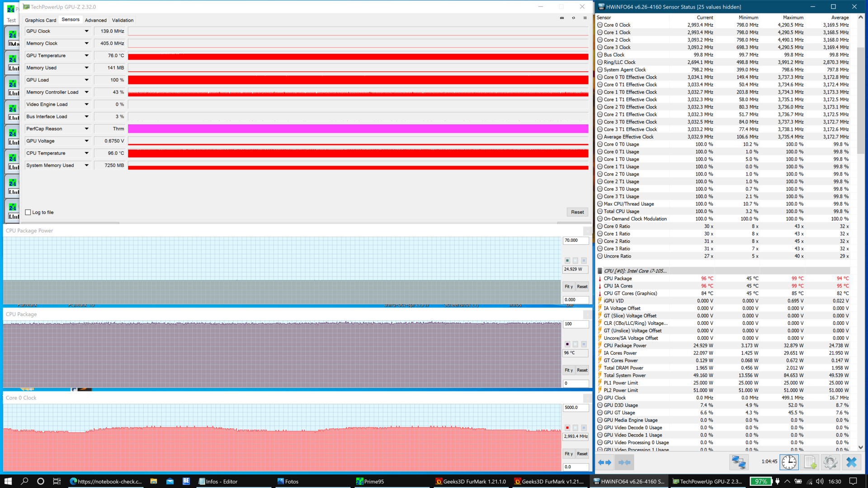
Task: Click the Core 0 Clock graph maximum value field
Action: pos(575,408)
